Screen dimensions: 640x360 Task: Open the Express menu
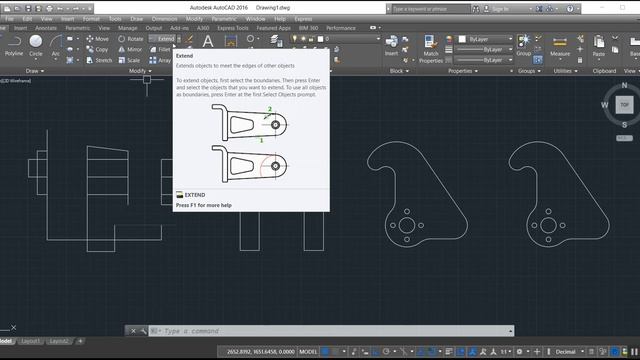pos(303,19)
